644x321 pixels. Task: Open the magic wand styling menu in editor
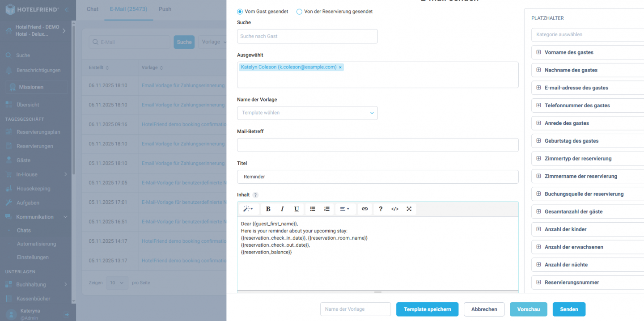pyautogui.click(x=249, y=209)
